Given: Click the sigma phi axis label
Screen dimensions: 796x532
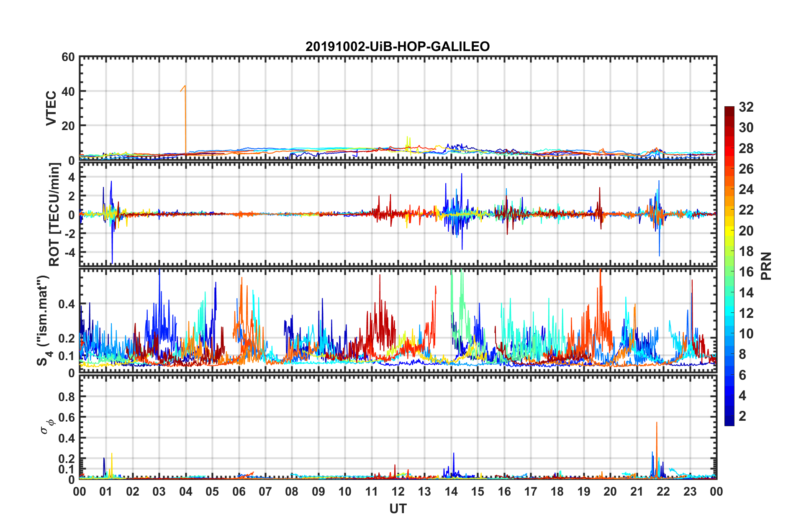Looking at the screenshot, I should [x=47, y=426].
